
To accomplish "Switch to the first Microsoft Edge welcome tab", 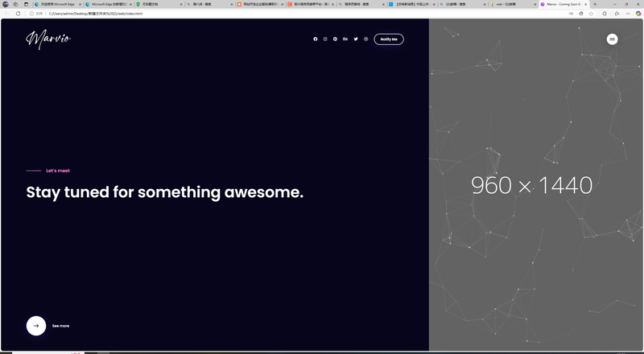I will click(x=57, y=4).
